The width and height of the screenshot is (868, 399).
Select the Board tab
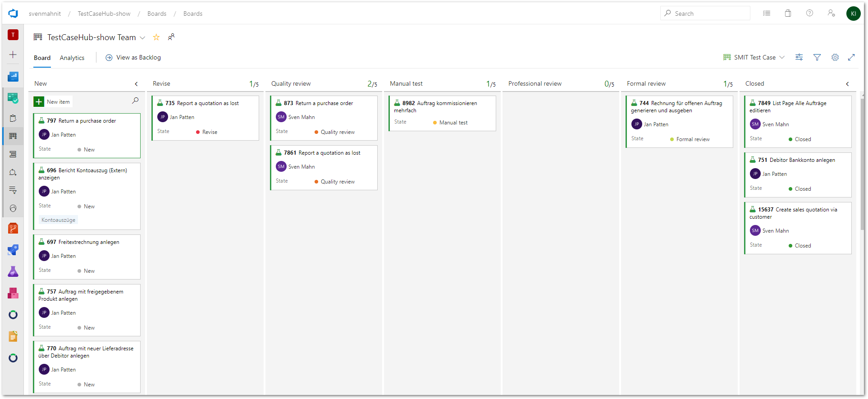[42, 58]
